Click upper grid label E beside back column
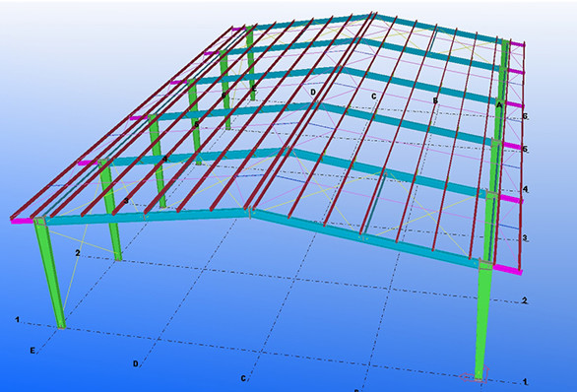Image resolution: width=577 pixels, height=392 pixels. coord(254,88)
